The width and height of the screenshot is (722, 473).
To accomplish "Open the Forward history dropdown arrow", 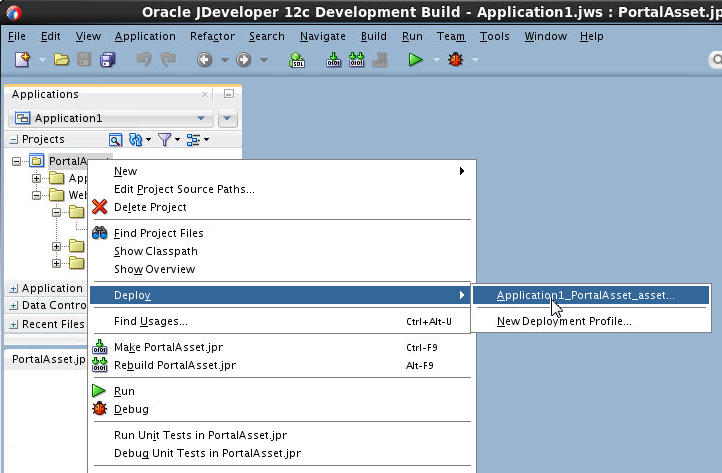I will 264,60.
